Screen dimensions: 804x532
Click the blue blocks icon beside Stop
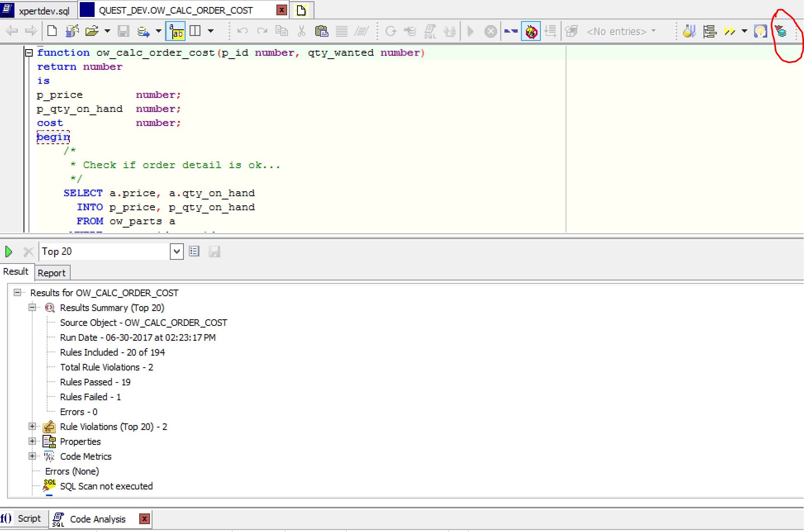point(511,31)
